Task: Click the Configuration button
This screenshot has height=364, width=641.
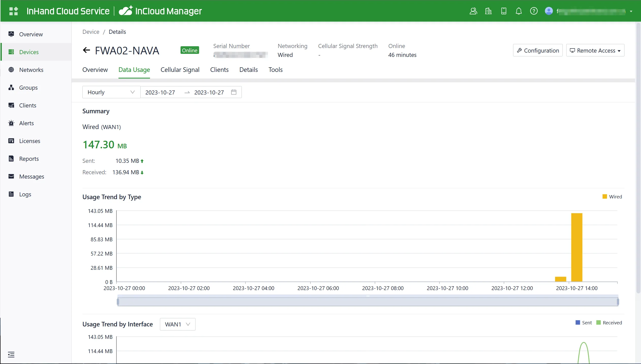Action: pos(538,50)
